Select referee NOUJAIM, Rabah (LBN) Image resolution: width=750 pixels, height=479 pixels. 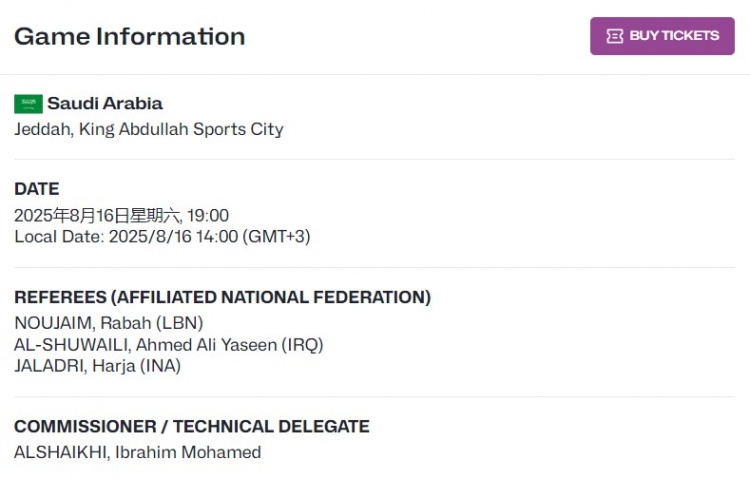[x=108, y=323]
